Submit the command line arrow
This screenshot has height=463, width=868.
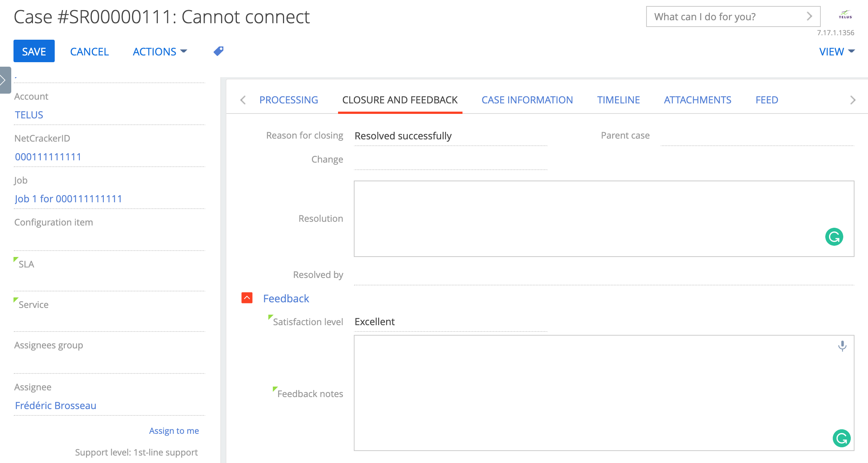(x=809, y=16)
